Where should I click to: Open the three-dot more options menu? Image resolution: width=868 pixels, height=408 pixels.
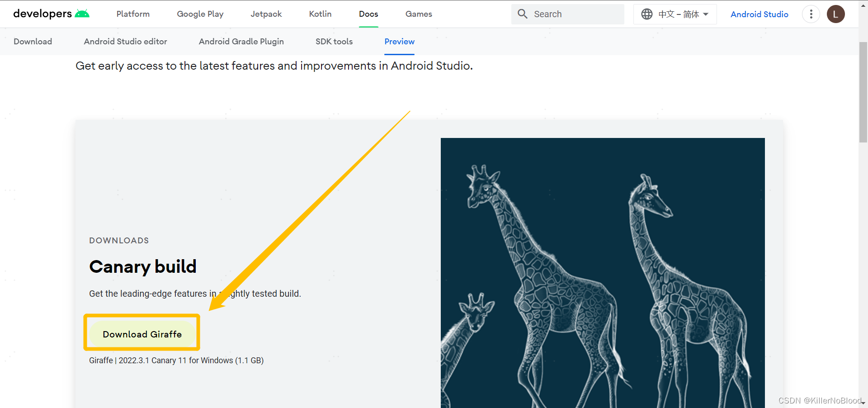point(811,14)
